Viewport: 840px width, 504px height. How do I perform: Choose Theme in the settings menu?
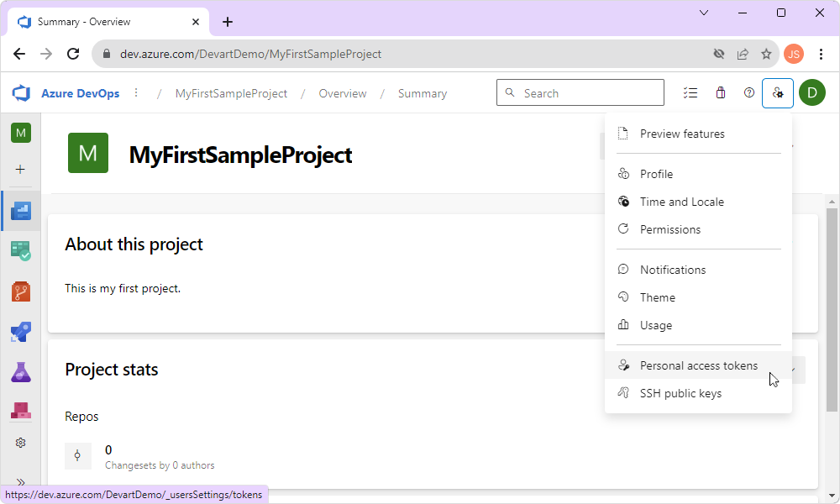[x=698, y=297]
